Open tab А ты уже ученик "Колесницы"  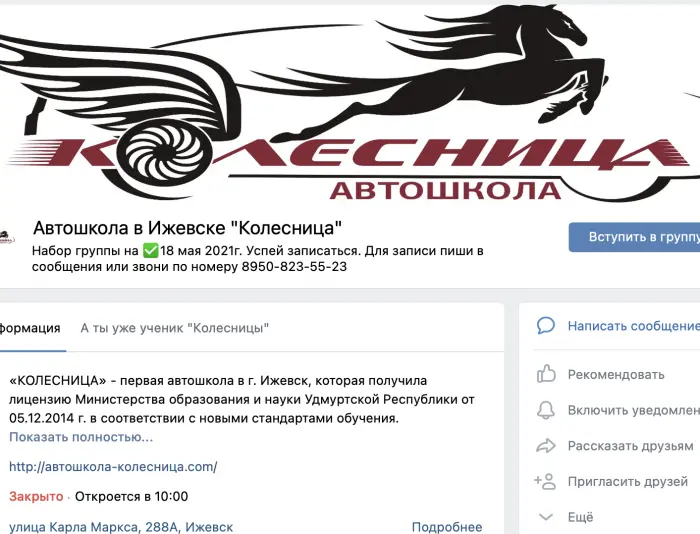tap(175, 328)
